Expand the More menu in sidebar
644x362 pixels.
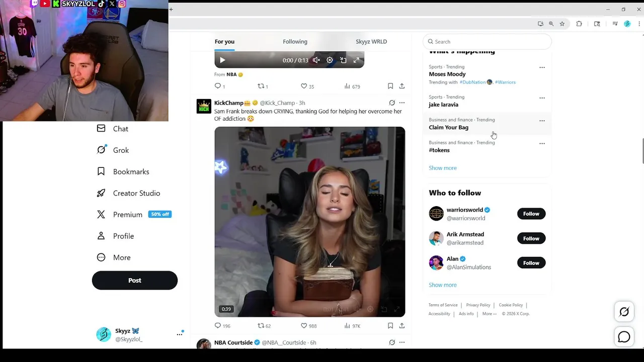(x=114, y=257)
